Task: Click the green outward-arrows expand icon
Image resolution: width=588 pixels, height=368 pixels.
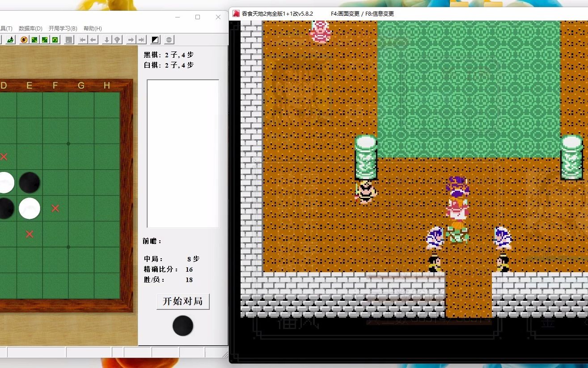Action: 45,40
